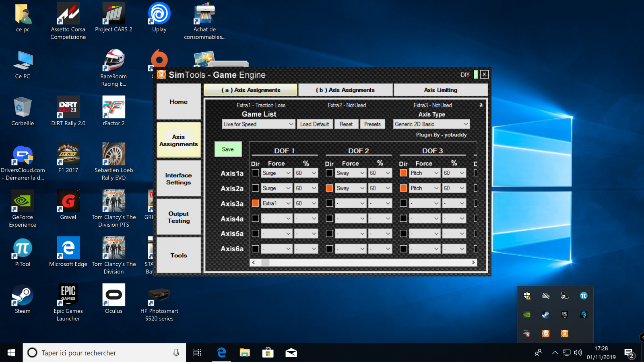This screenshot has width=644, height=362.
Task: Click NVIDIA icon in tray popup
Action: 526,314
